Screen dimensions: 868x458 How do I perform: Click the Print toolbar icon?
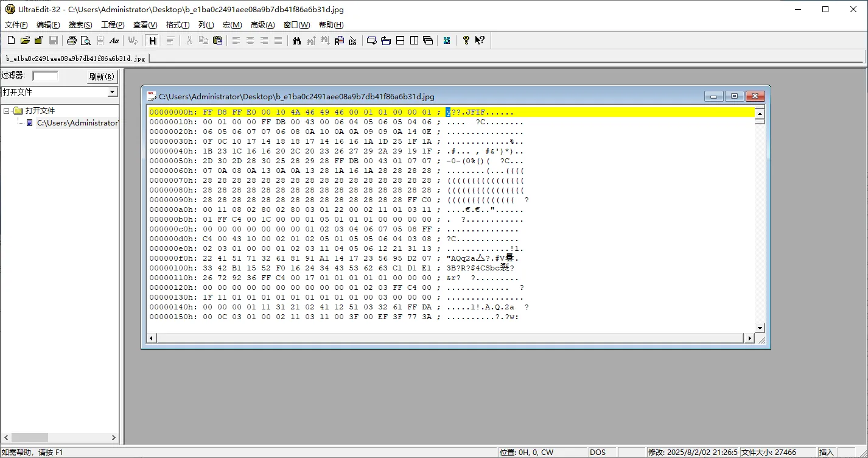tap(71, 40)
